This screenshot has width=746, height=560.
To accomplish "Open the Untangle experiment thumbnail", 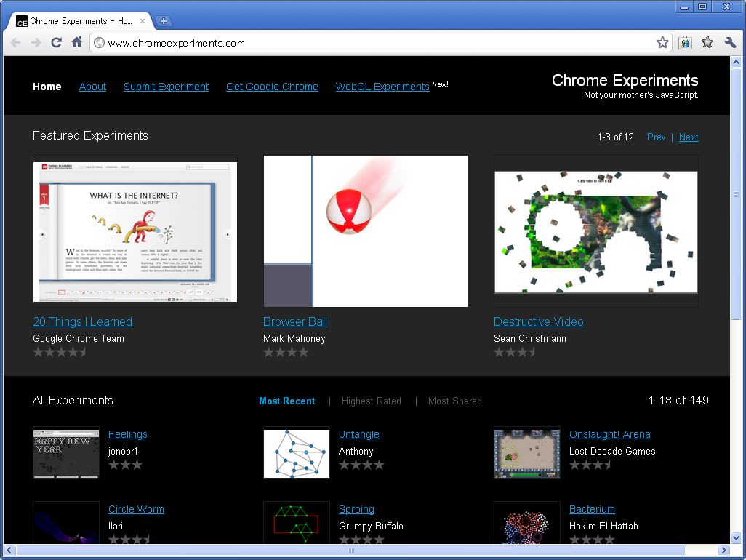I will click(x=296, y=453).
